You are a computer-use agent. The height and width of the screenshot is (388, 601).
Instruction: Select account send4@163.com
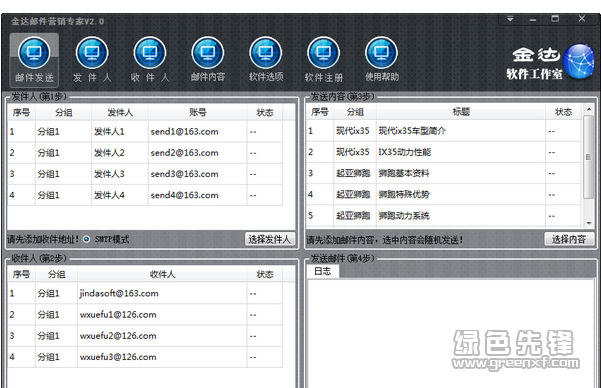click(x=184, y=195)
